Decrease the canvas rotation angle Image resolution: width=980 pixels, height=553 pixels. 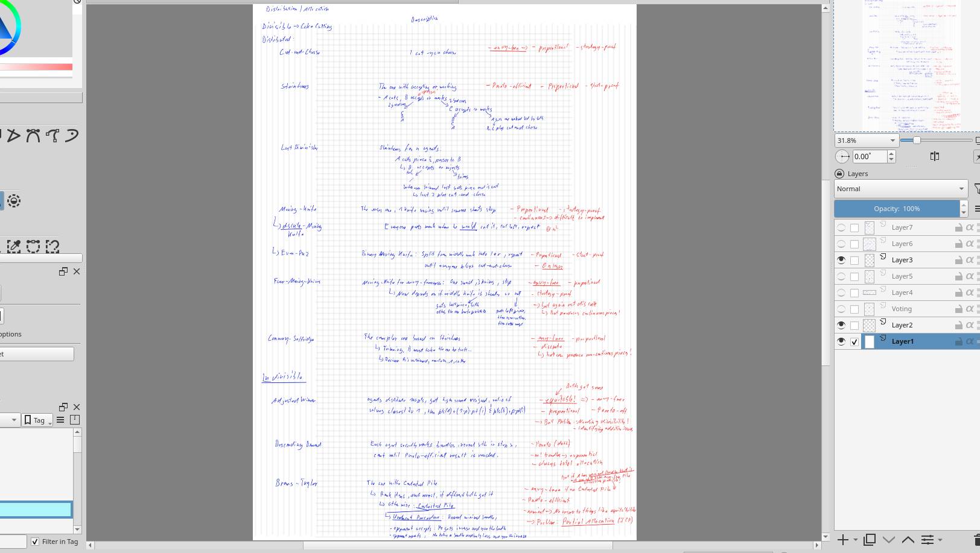(891, 160)
